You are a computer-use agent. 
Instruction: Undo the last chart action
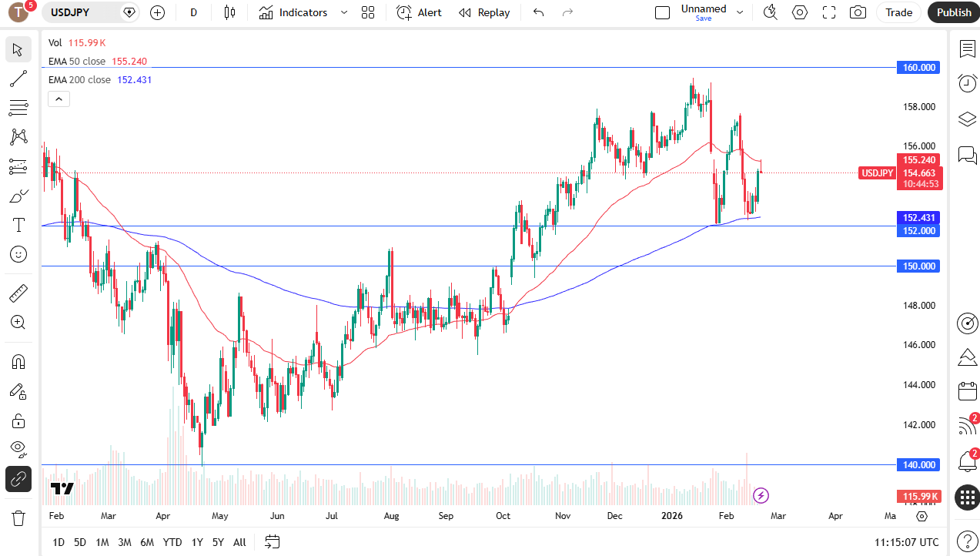(539, 12)
